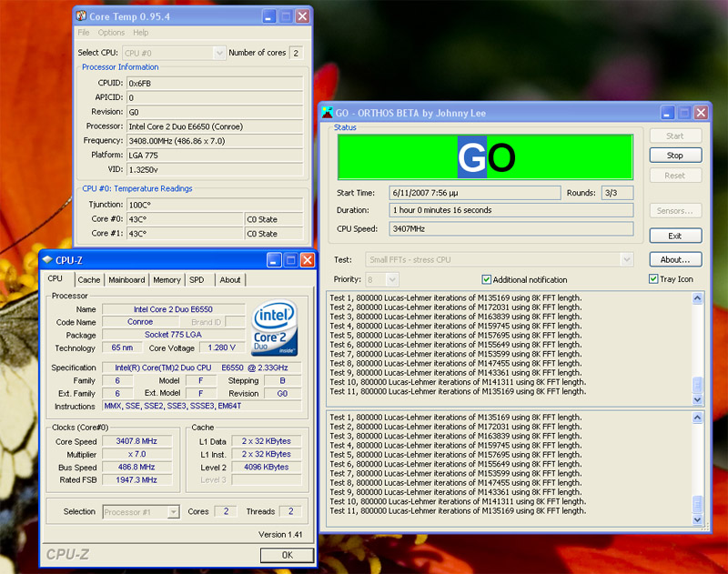728x574 pixels.
Task: Click the scroll thumb of the upper log
Action: point(697,384)
